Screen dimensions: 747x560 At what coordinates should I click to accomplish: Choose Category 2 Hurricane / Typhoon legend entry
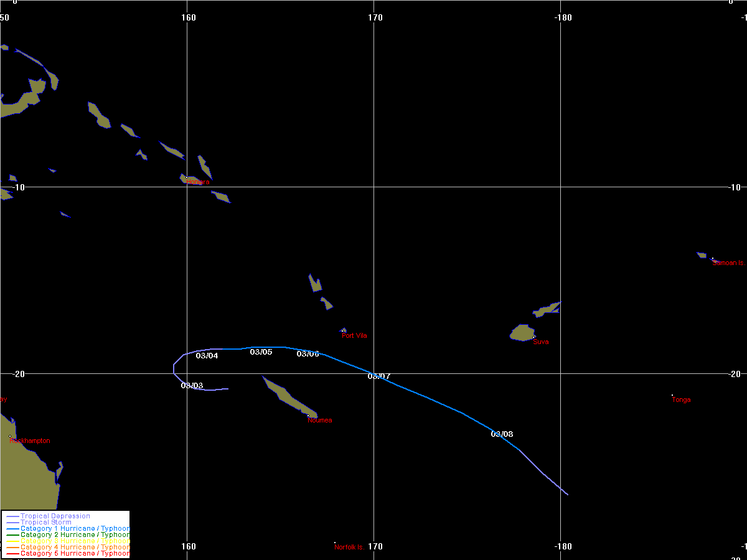[x=75, y=535]
